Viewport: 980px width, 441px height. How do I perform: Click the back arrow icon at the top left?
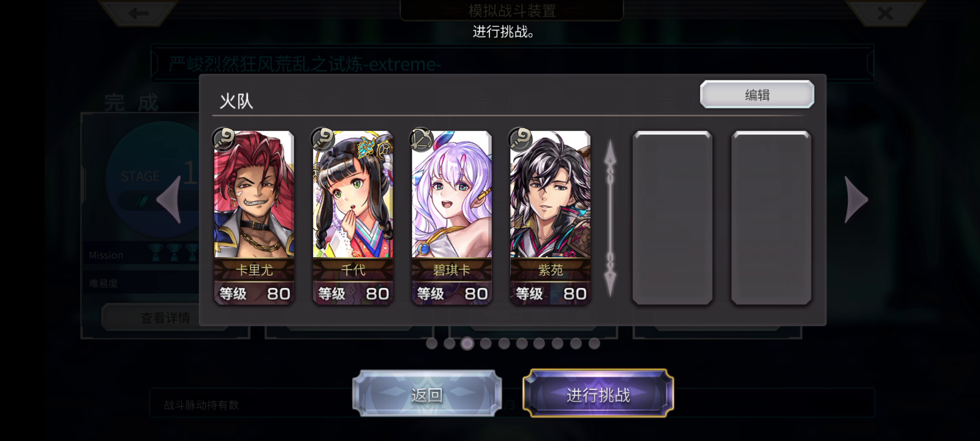139,13
